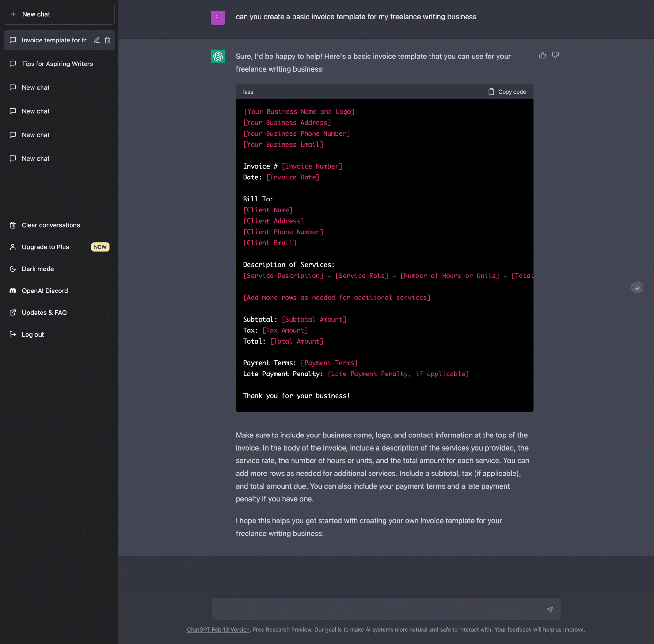This screenshot has height=644, width=654.
Task: Click Clear conversations button
Action: [50, 225]
